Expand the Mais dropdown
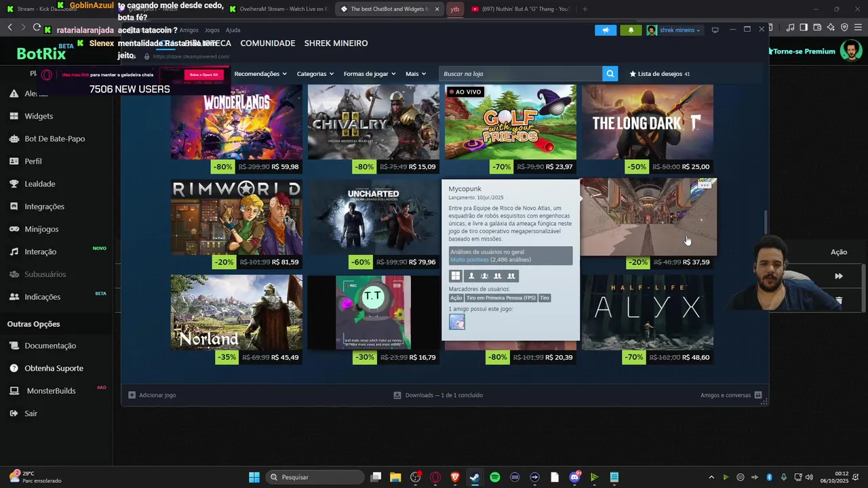 tap(416, 74)
